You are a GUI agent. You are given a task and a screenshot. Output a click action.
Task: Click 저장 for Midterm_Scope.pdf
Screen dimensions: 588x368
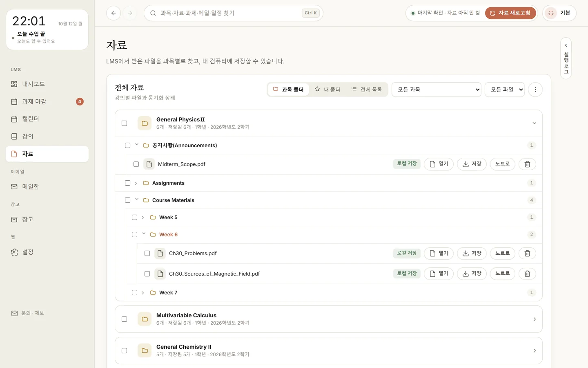[472, 164]
